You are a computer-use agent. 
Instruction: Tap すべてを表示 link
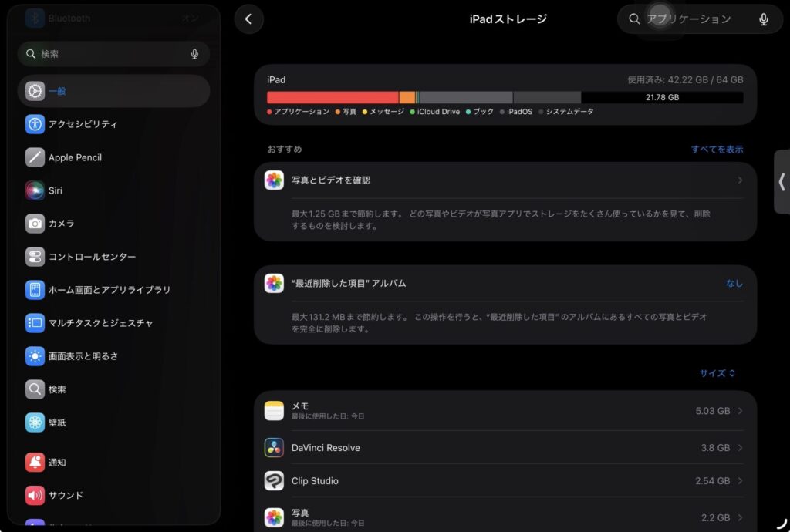click(717, 150)
